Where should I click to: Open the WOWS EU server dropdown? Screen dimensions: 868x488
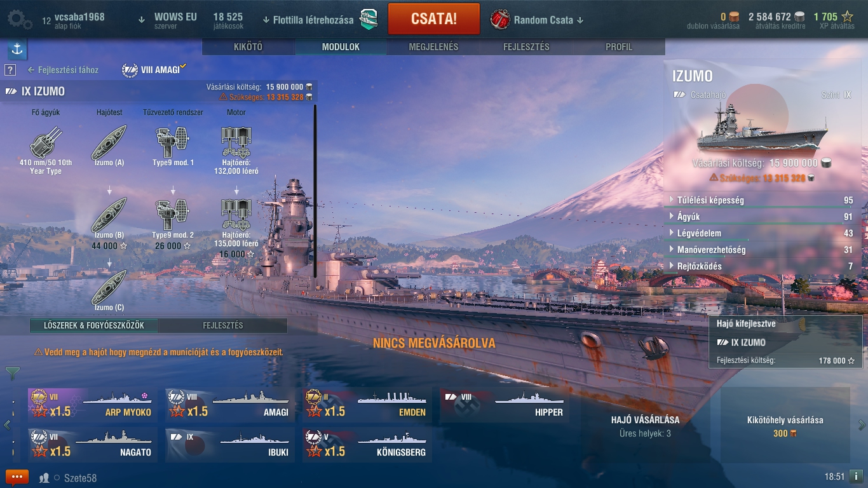point(168,20)
